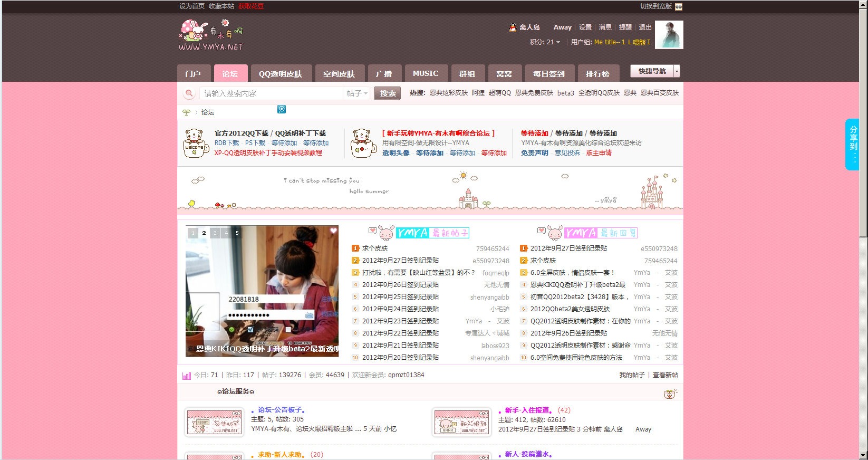Click the hot search term 超萌QQ
This screenshot has width=868, height=460.
(x=500, y=93)
